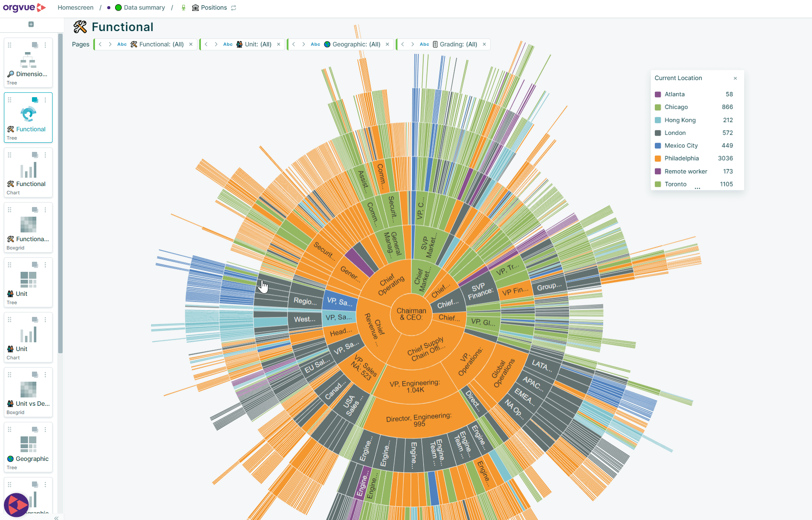This screenshot has width=812, height=520.
Task: Click the plus icon above the page list
Action: (31, 25)
